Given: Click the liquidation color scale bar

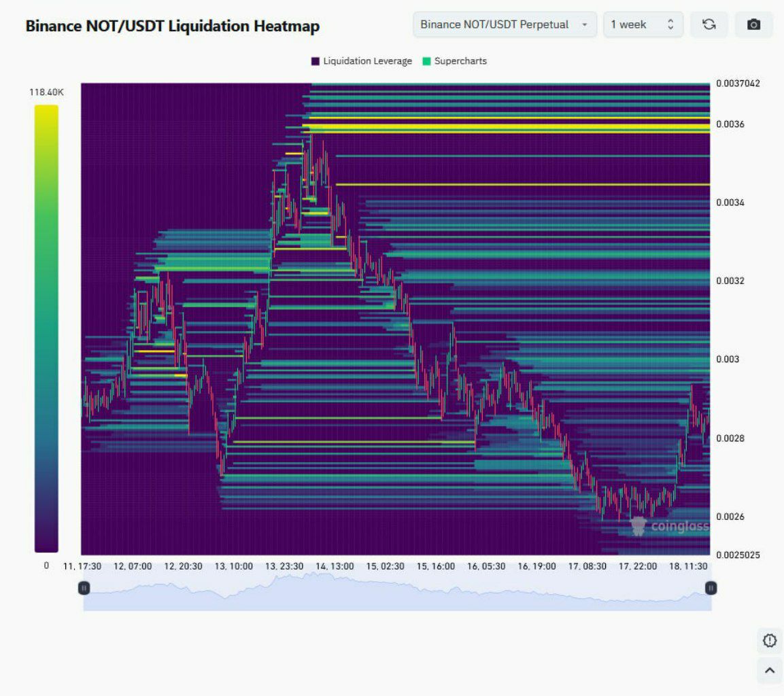Looking at the screenshot, I should [46, 328].
